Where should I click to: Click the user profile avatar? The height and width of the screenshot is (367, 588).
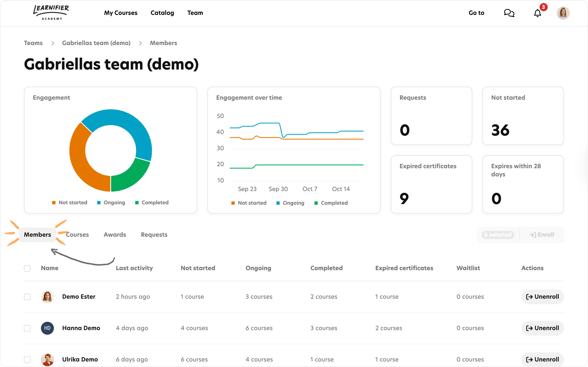point(563,13)
